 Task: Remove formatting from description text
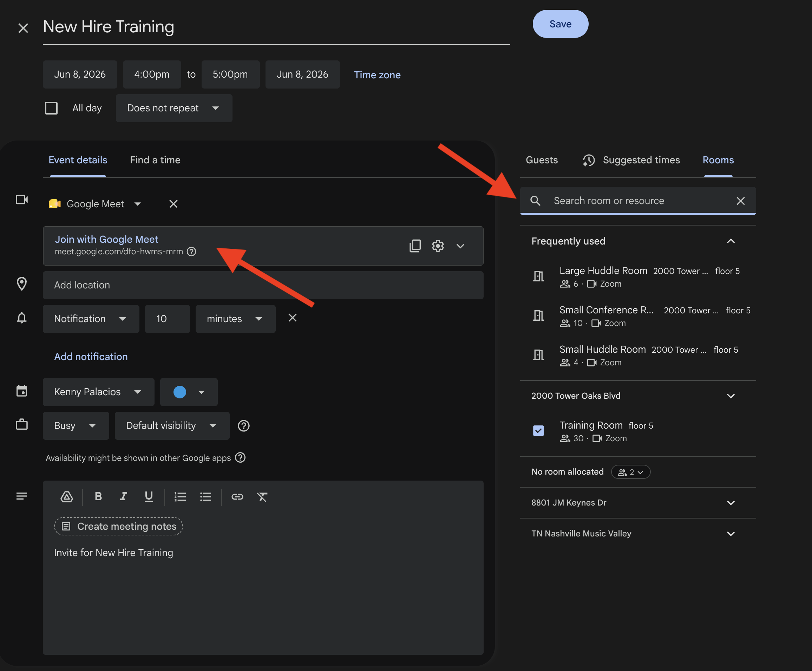click(262, 497)
